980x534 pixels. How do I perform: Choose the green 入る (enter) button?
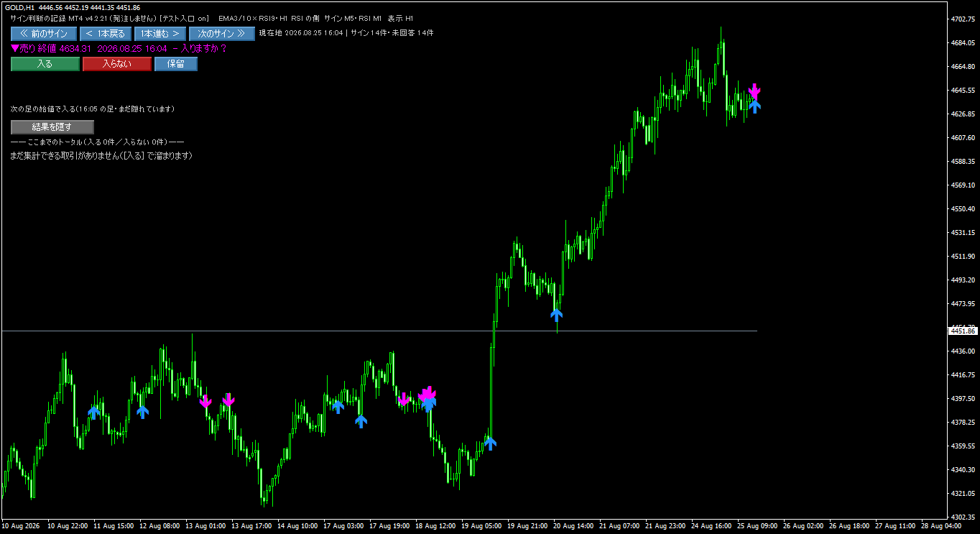coord(45,64)
